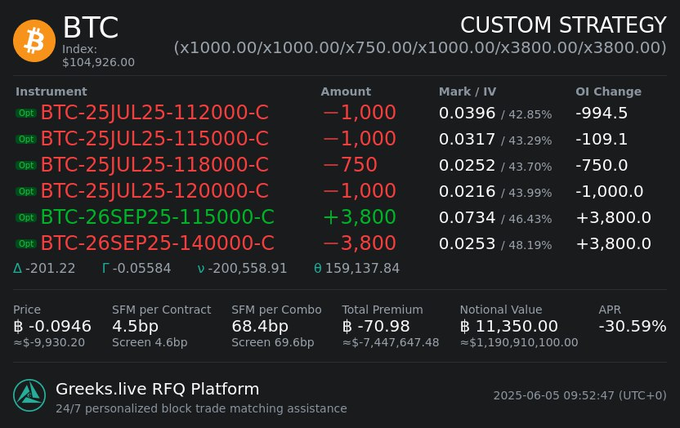The height and width of the screenshot is (428, 680).
Task: Click the Greeks.live triangle logo icon
Action: [29, 395]
